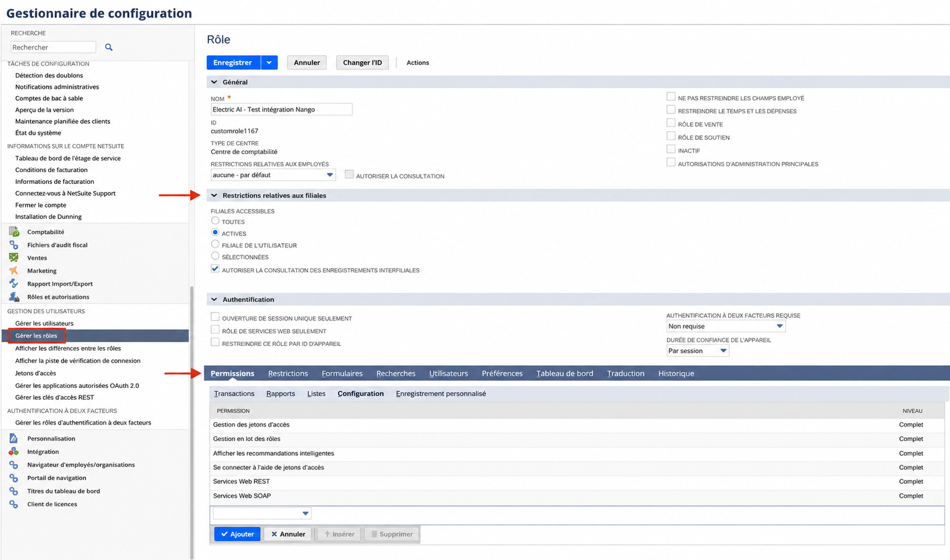Viewport: 950px width, 560px height.
Task: Select Filiale de l'utilisateur radio option
Action: 215,244
